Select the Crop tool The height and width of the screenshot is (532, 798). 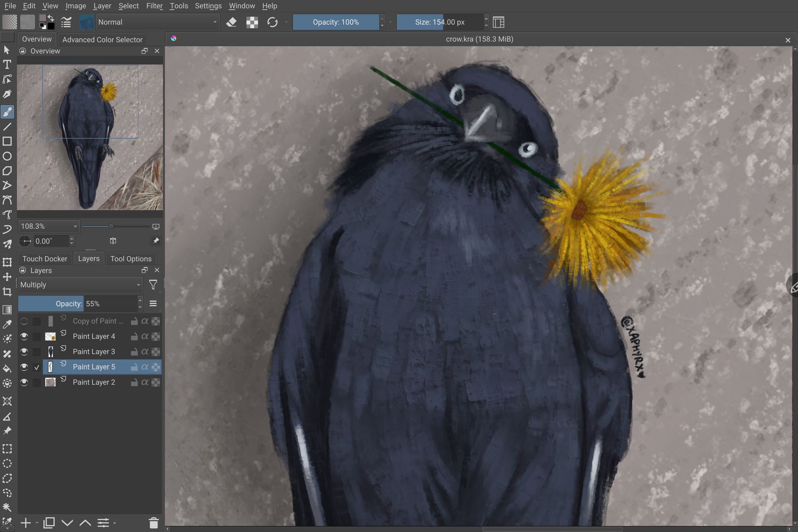tap(7, 292)
